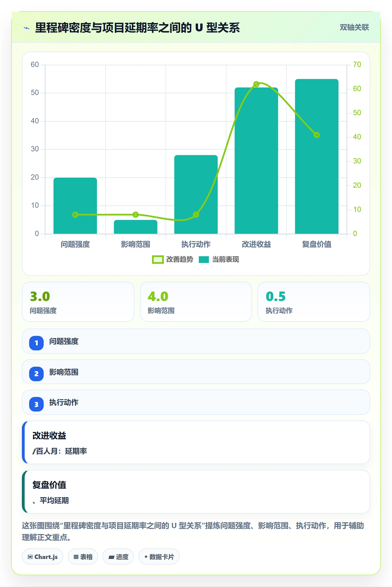The image size is (392, 587).
Task: Click the trend line point above 复盘价值
Action: coord(317,135)
